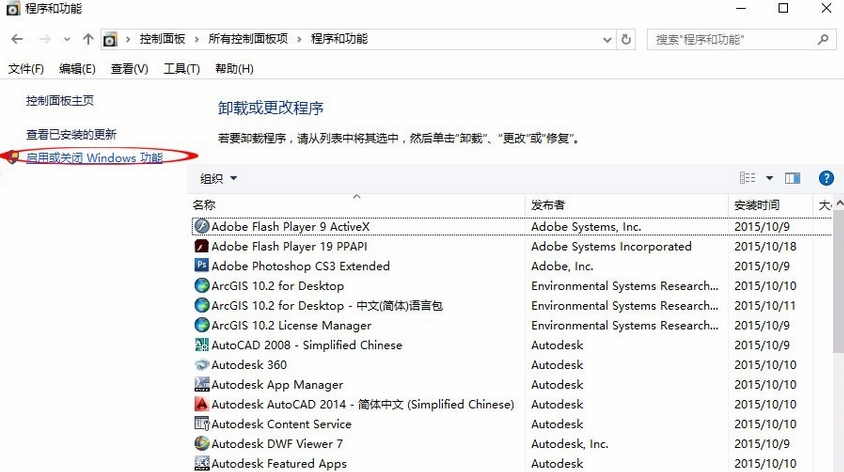Open the 组织 dropdown menu
Screen dimensions: 844x472
click(x=219, y=178)
